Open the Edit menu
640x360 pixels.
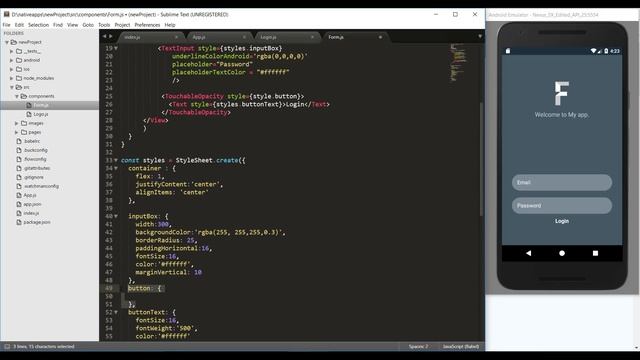click(19, 25)
